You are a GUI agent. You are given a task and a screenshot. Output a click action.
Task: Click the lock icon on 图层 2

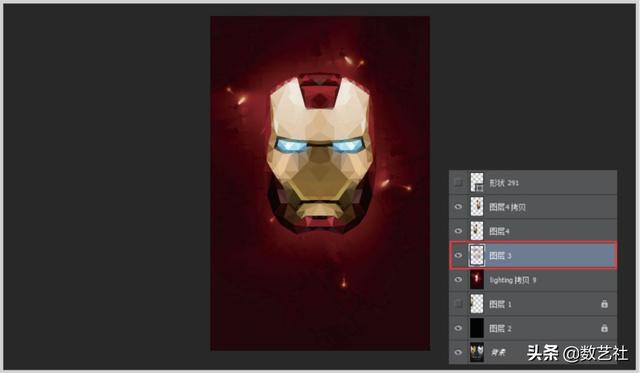point(604,328)
